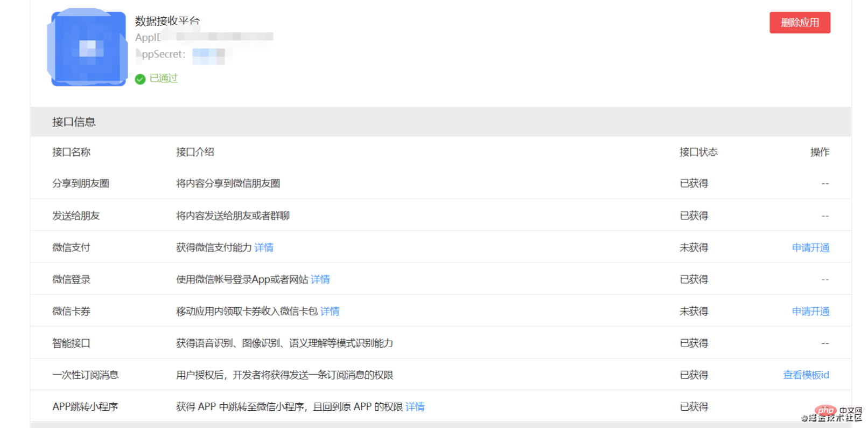Click 申请开通 for 微信支付
The image size is (868, 428).
point(810,247)
